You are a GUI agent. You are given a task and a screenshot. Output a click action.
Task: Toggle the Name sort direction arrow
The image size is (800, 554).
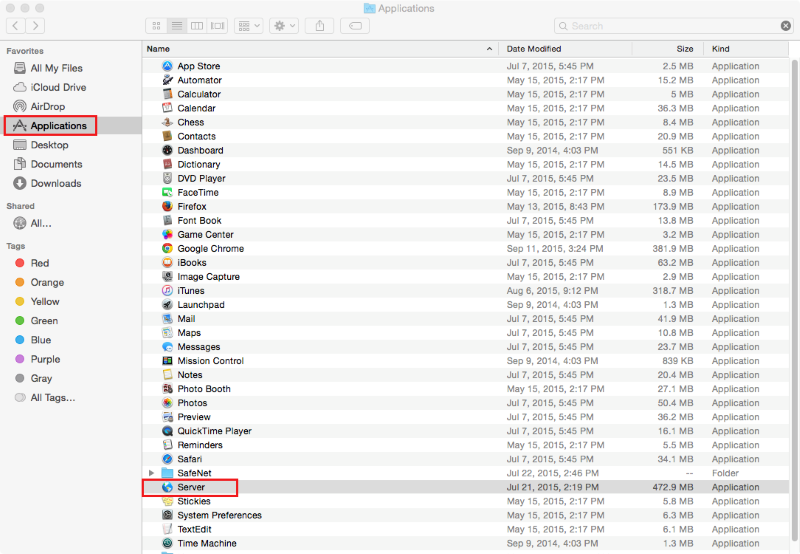click(489, 49)
